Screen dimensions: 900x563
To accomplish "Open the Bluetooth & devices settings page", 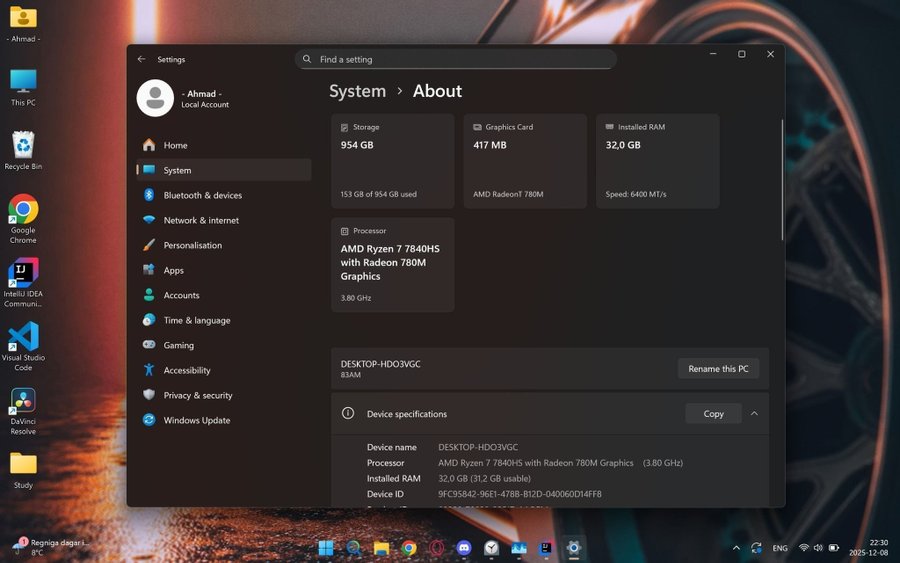I will point(202,195).
